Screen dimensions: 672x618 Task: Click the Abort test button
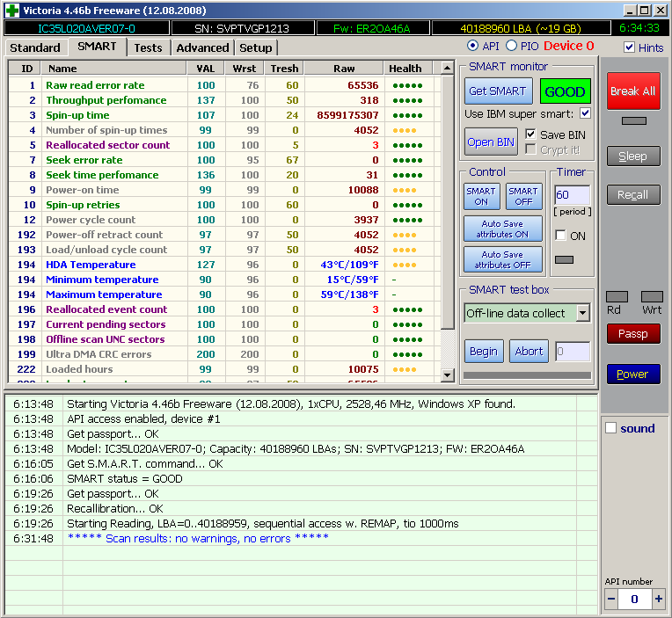tap(529, 351)
